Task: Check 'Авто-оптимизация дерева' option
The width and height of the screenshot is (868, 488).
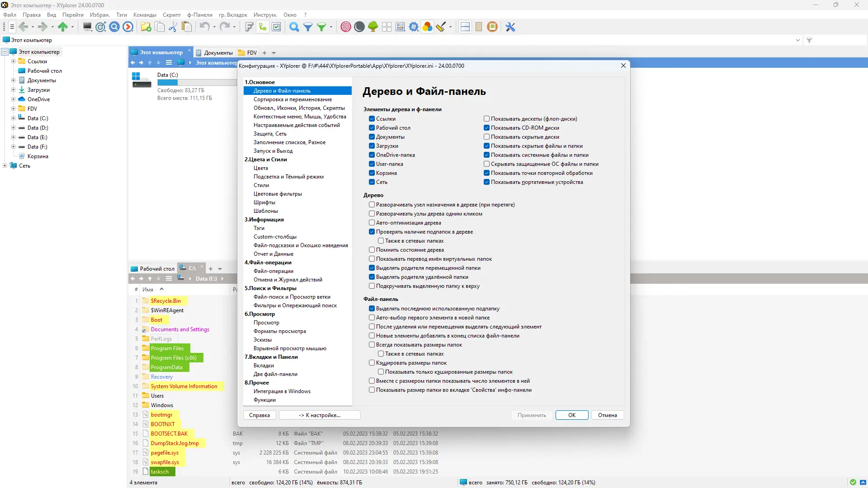Action: [x=372, y=223]
